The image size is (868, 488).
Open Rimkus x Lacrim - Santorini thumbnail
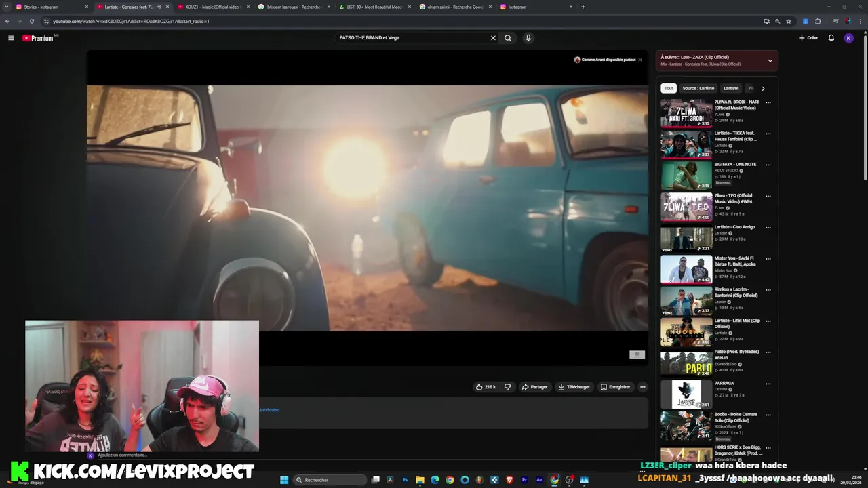[x=686, y=301]
